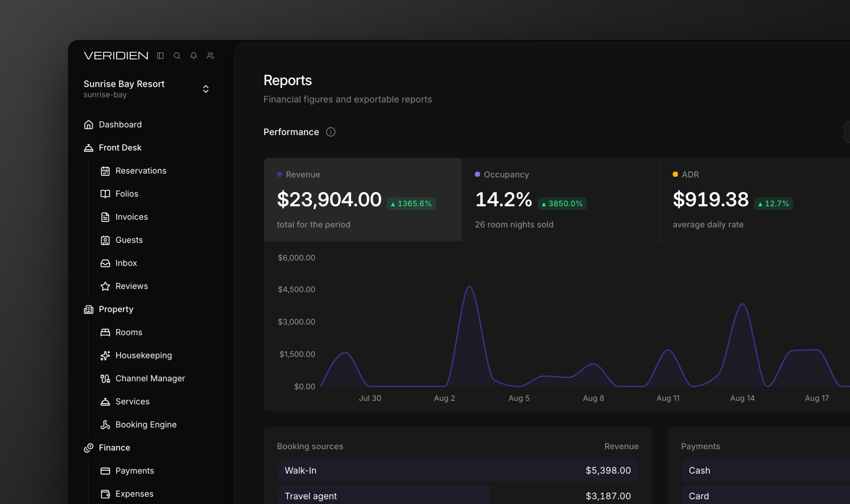Viewport: 850px width, 504px height.
Task: Select the ADR metric card
Action: [x=755, y=199]
